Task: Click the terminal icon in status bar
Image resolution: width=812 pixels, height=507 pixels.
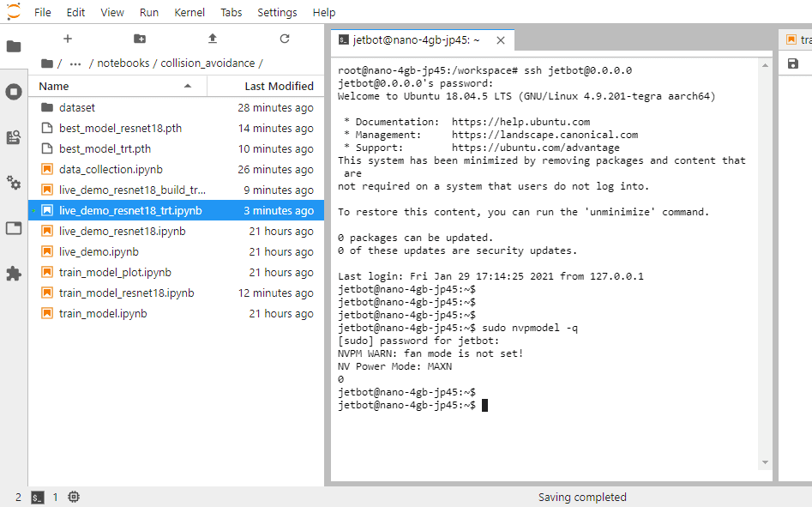Action: click(x=37, y=498)
